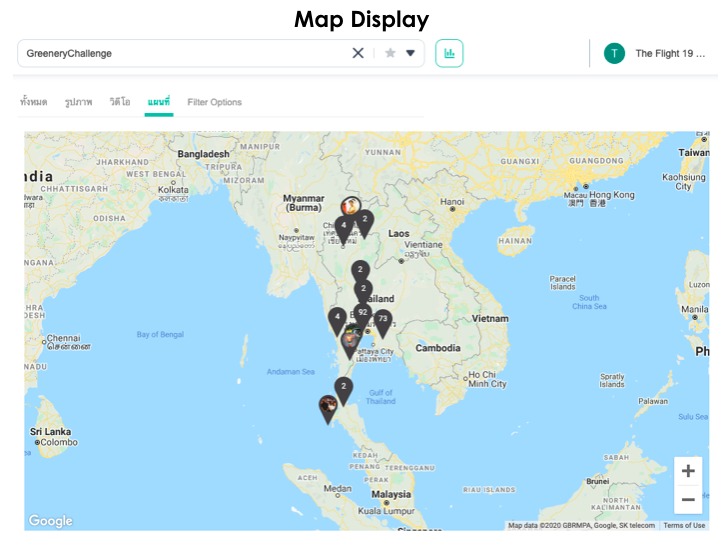Click the star favorite icon
This screenshot has height=536, width=719.
coord(390,53)
